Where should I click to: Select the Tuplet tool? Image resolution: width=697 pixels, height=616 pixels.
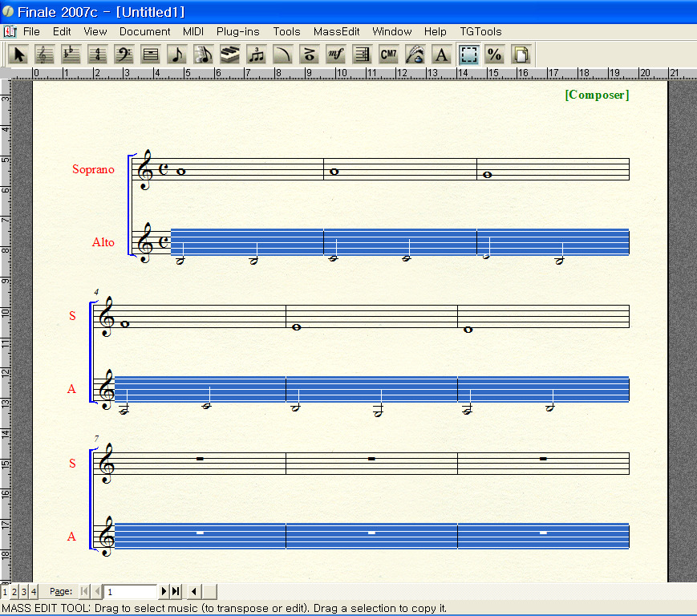(257, 55)
